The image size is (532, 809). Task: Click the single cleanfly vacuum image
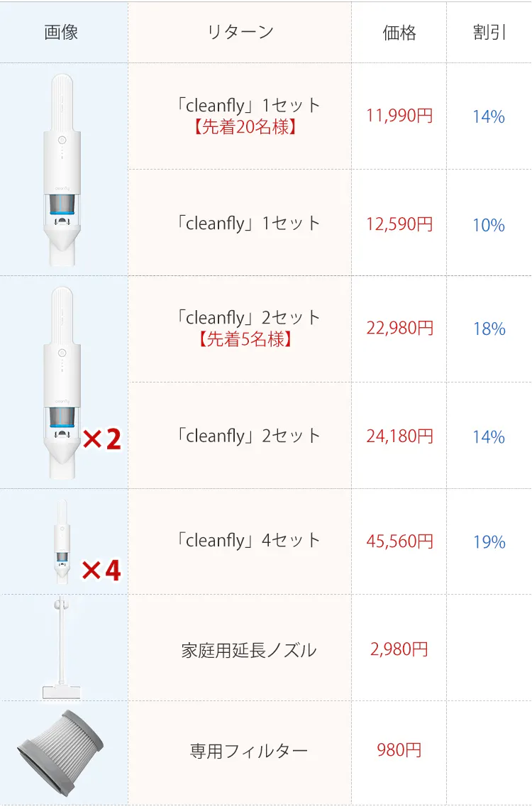62,169
